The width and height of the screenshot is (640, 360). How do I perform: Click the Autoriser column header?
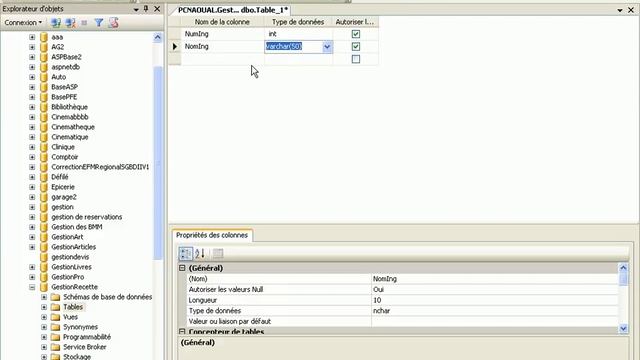[x=355, y=22]
